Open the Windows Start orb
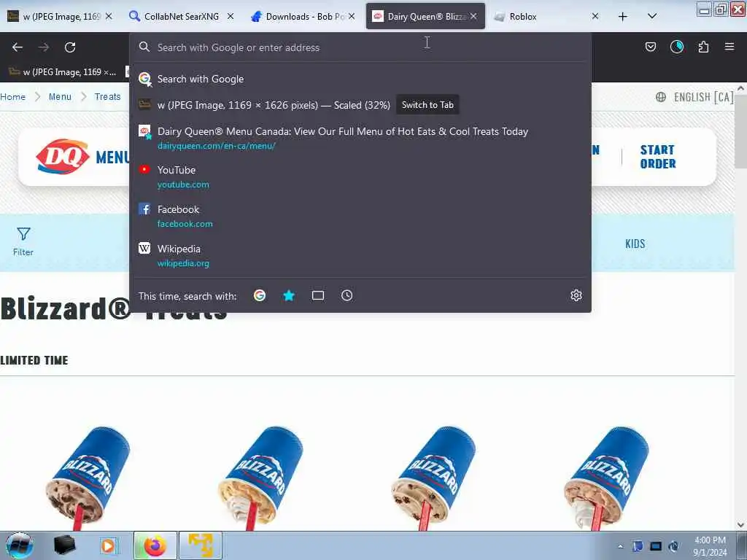The height and width of the screenshot is (560, 747). [20, 545]
